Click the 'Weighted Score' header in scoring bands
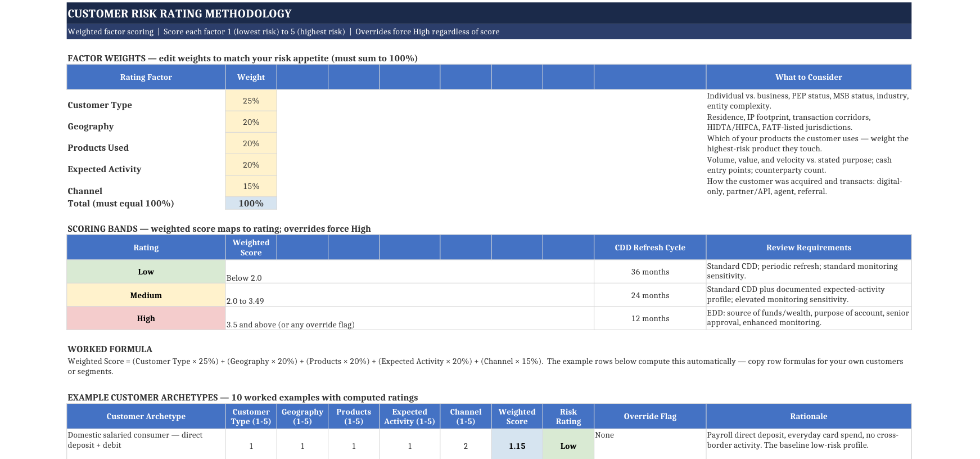 (x=251, y=247)
